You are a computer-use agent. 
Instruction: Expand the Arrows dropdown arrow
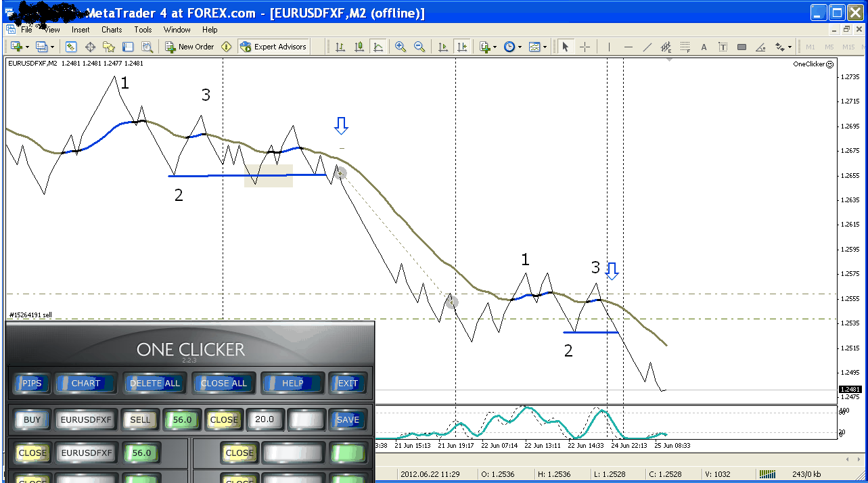790,47
